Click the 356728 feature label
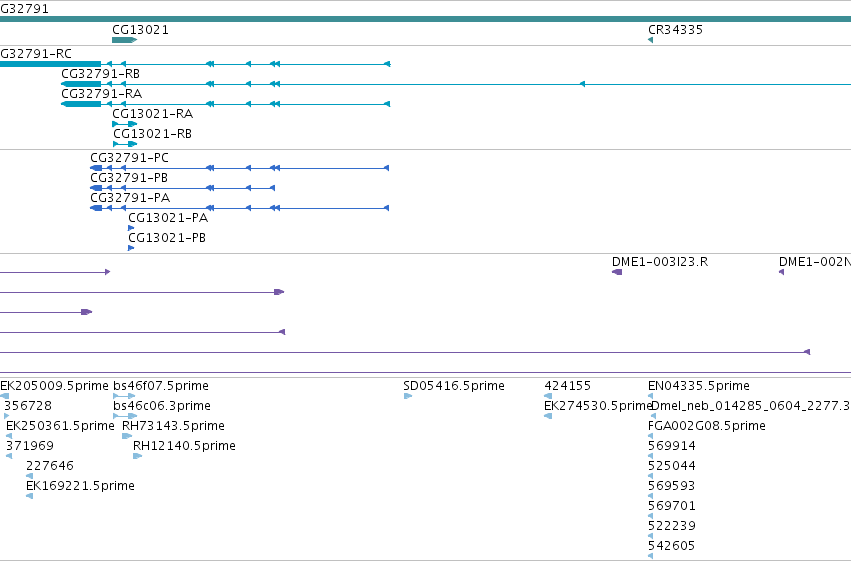Viewport: 851px width, 561px height. coord(28,406)
